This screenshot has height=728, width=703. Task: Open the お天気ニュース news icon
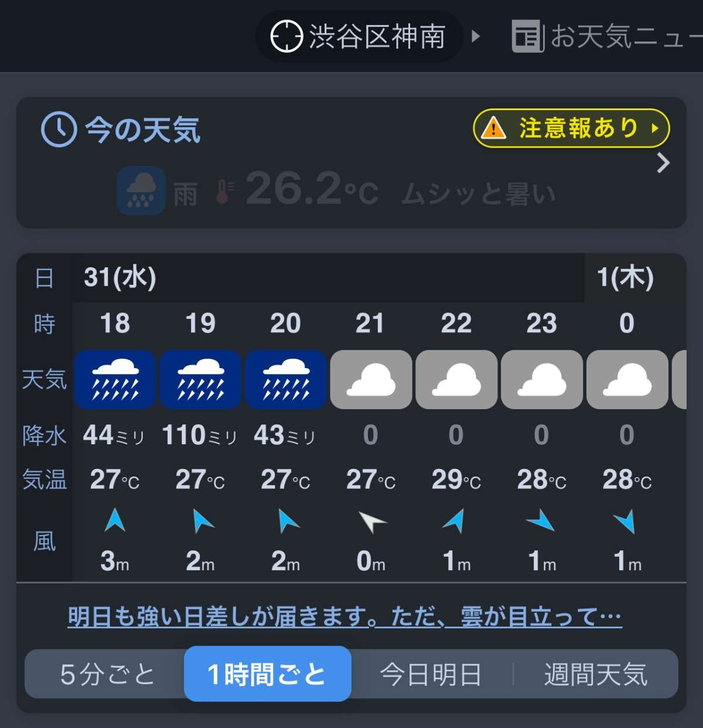tap(528, 36)
